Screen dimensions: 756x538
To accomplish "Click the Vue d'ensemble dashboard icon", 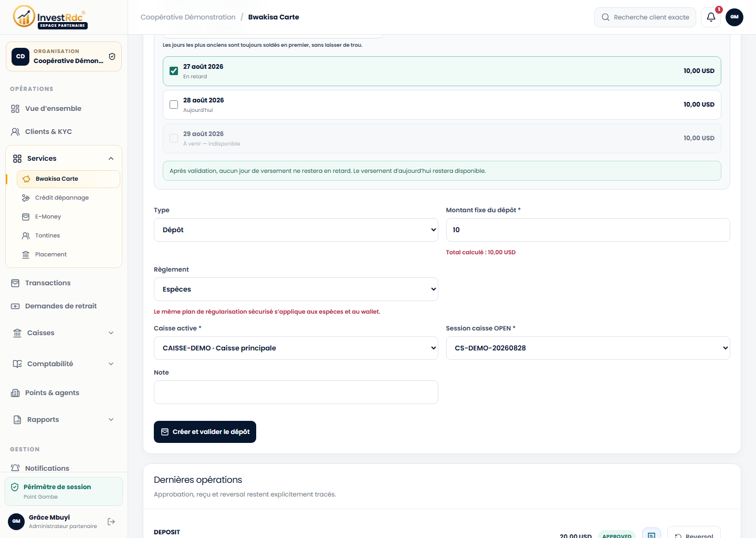I will pos(15,109).
